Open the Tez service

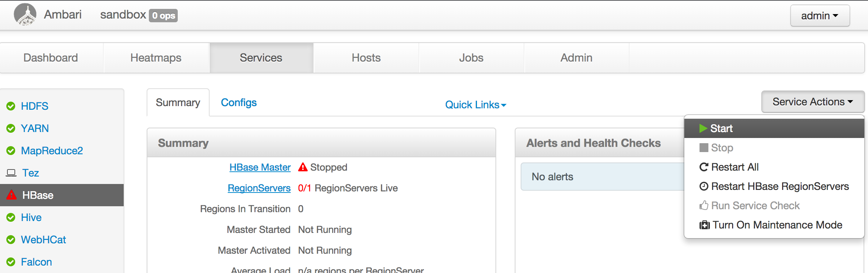(31, 173)
